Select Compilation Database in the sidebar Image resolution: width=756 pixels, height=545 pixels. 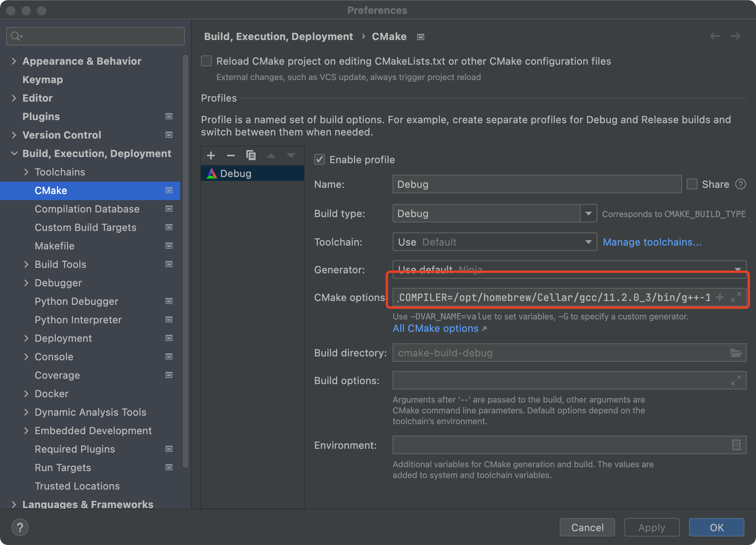(x=87, y=209)
